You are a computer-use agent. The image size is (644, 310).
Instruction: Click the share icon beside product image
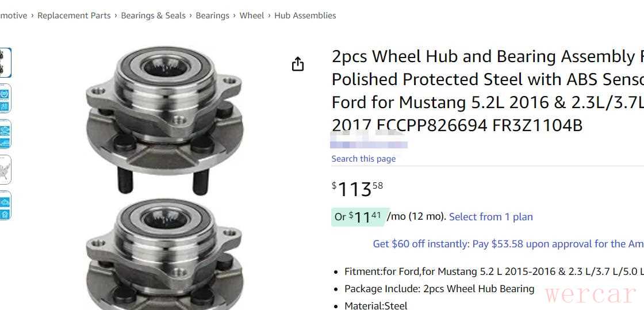tap(297, 64)
